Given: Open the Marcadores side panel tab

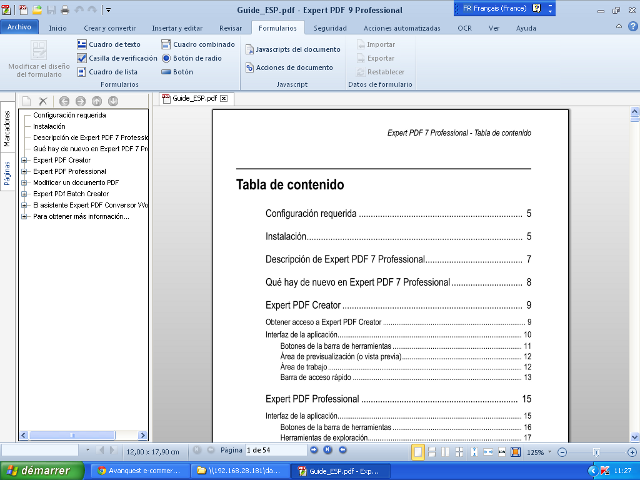Looking at the screenshot, I should pos(7,128).
